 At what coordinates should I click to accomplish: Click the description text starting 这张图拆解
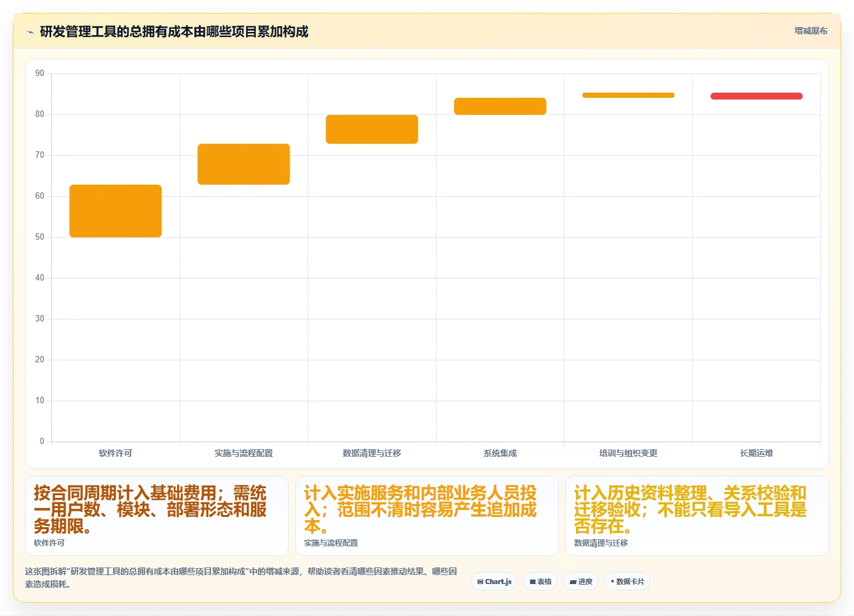241,578
